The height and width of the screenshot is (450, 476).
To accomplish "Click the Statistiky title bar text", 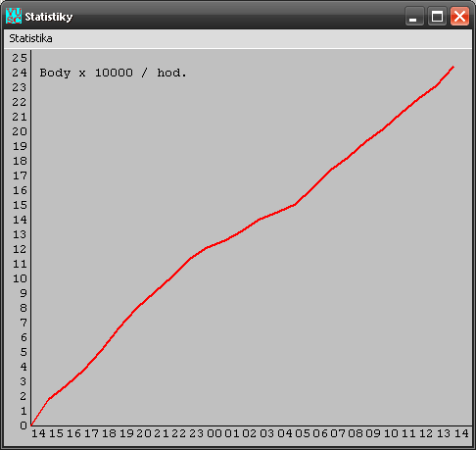I will click(x=49, y=17).
